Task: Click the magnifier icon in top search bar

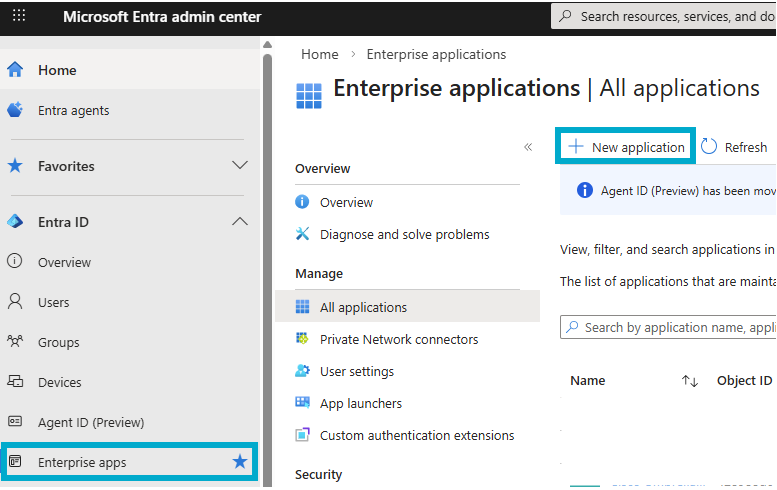Action: [x=565, y=16]
